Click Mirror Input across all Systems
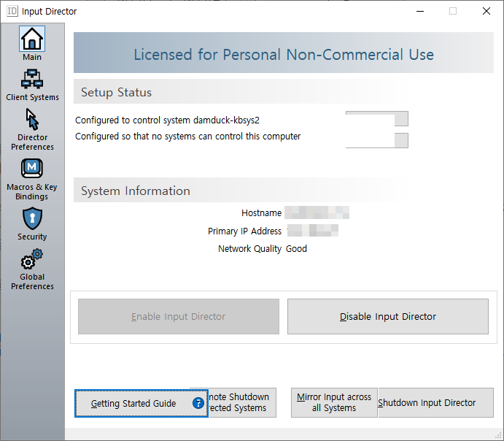Viewport: 504px width, 441px height. tap(334, 402)
